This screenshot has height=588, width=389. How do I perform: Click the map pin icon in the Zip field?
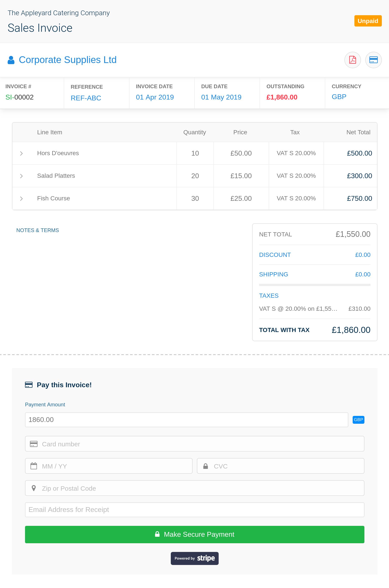click(x=34, y=488)
